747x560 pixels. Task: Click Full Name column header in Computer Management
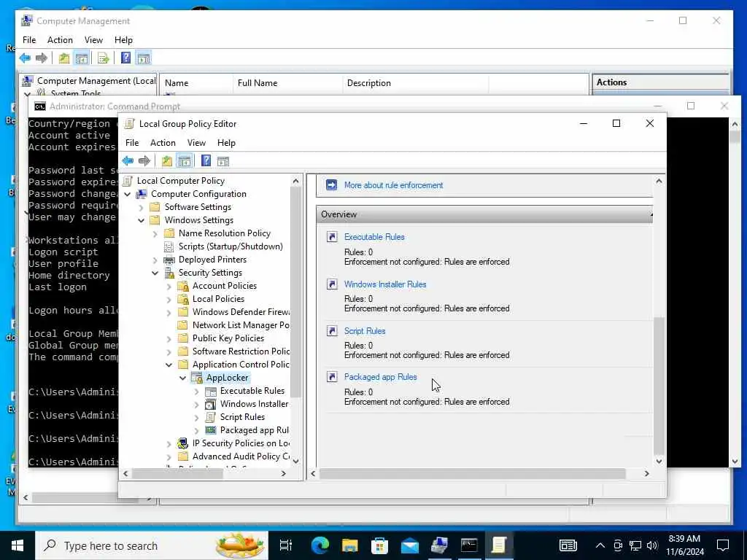pyautogui.click(x=287, y=83)
